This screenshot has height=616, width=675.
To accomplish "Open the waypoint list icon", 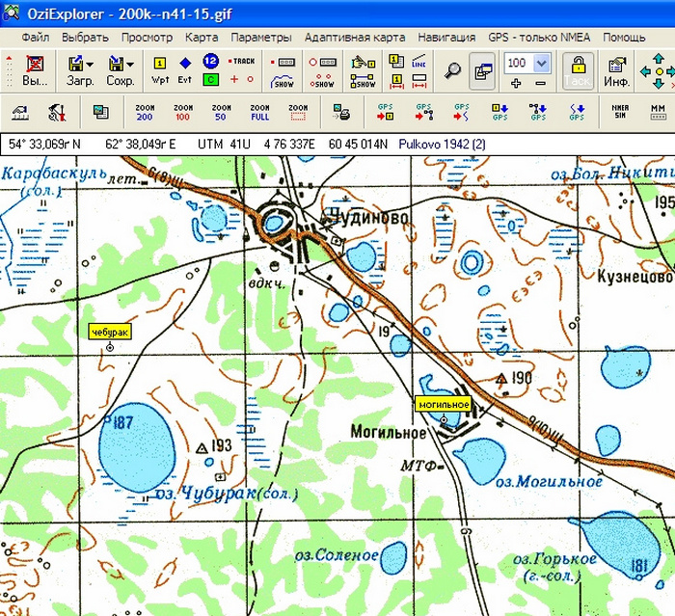I will click(396, 61).
